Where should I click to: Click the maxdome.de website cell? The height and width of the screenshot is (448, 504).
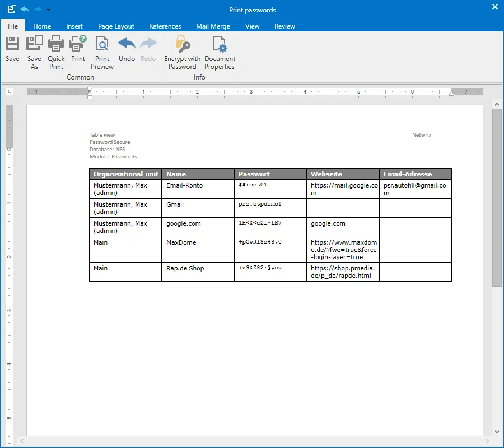[344, 250]
